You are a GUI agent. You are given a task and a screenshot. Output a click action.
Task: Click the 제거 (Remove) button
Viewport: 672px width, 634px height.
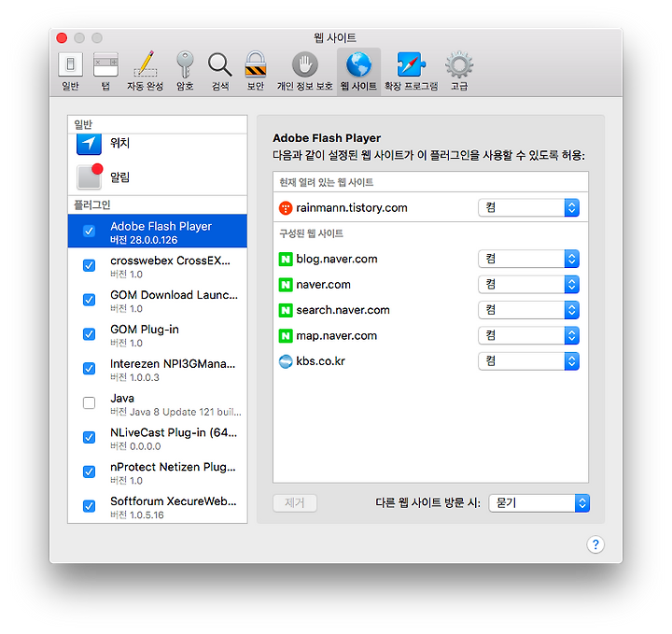295,503
